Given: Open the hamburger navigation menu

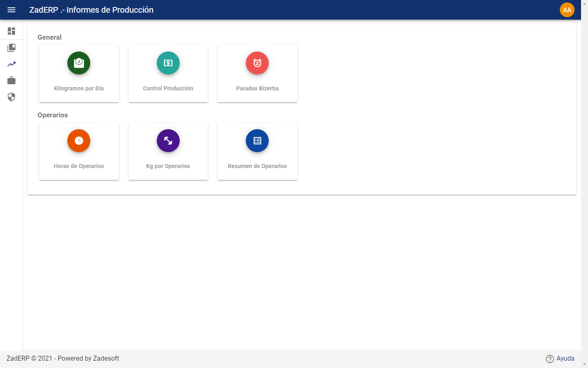Looking at the screenshot, I should [11, 10].
